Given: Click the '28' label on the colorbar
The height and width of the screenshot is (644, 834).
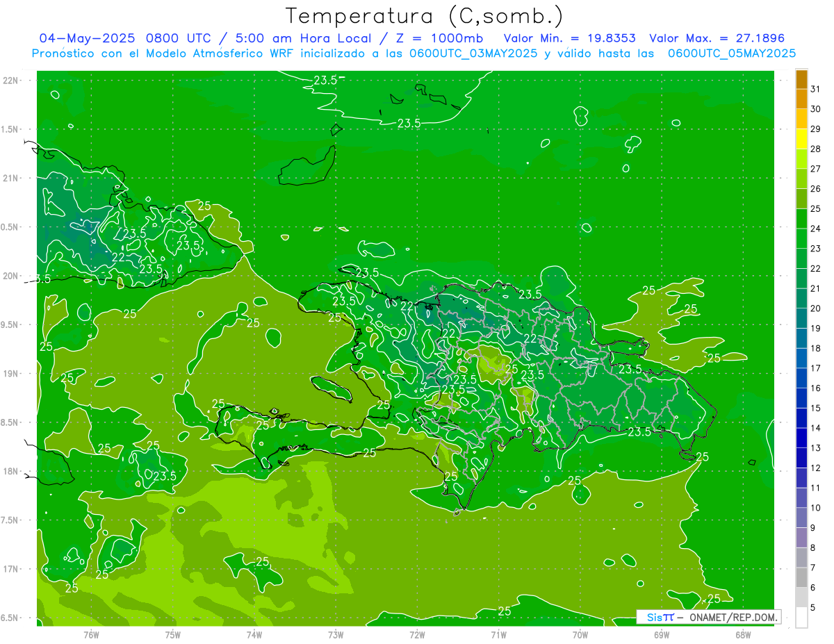Looking at the screenshot, I should pyautogui.click(x=816, y=149).
